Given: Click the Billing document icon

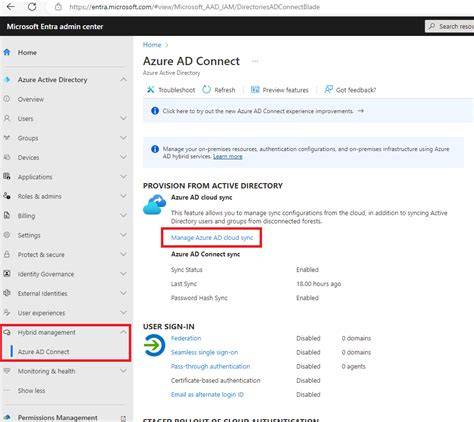Looking at the screenshot, I should click(x=7, y=215).
